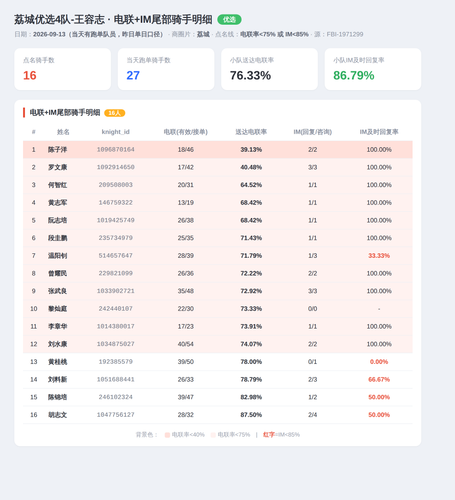
Task: Click knight_id 192385579 in row 13
Action: tap(116, 362)
